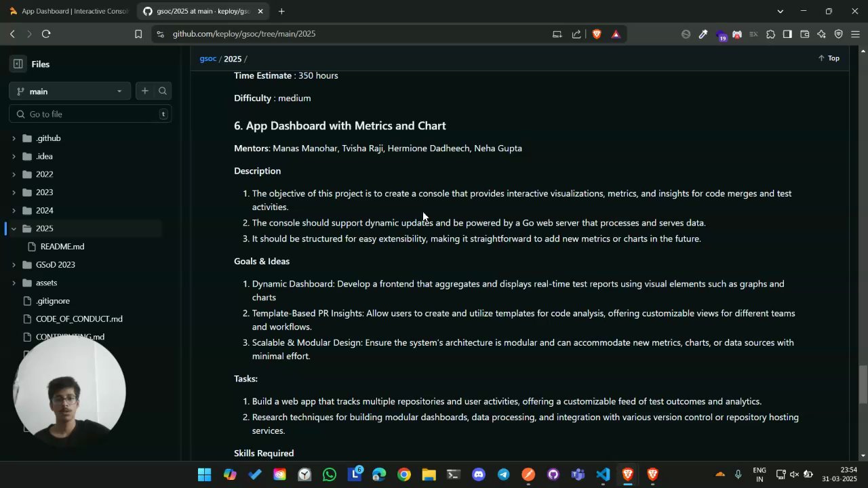Select the gsoc/2025 at main tab
The height and width of the screenshot is (488, 868).
203,11
